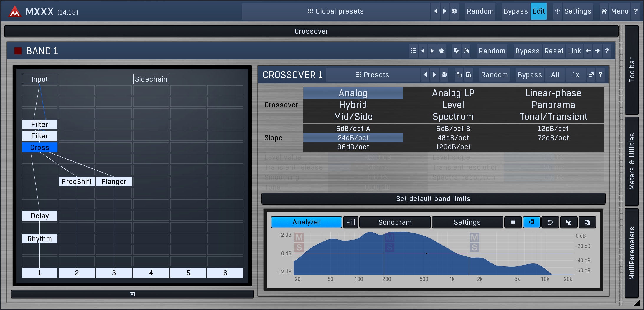Click the Home icon next to Menu
The image size is (644, 310).
(604, 11)
